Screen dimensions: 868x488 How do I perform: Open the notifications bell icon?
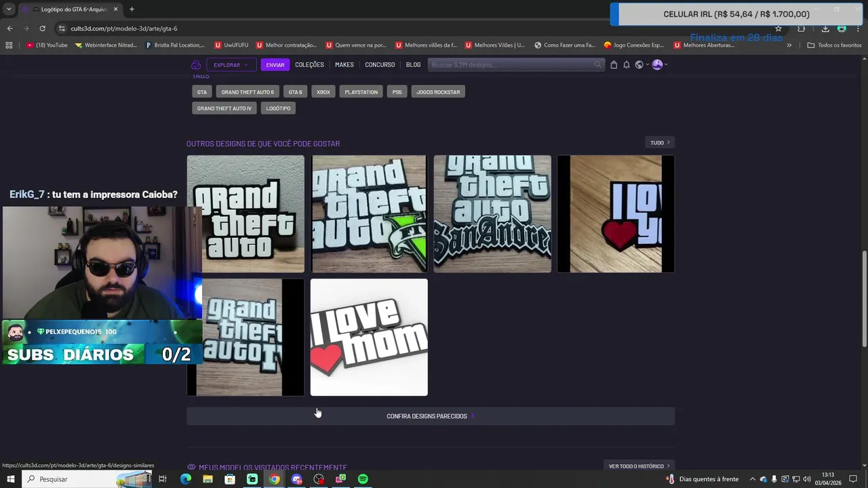point(627,65)
